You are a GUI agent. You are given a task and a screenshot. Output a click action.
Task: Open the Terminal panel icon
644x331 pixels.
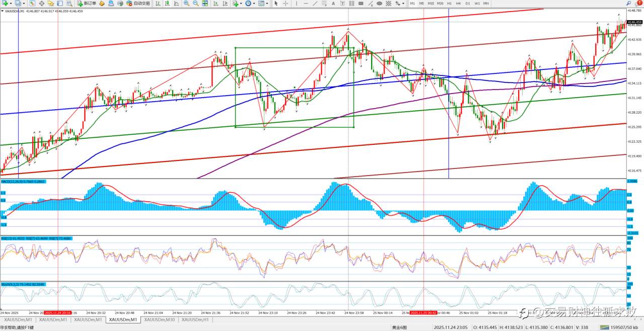tap(60, 3)
